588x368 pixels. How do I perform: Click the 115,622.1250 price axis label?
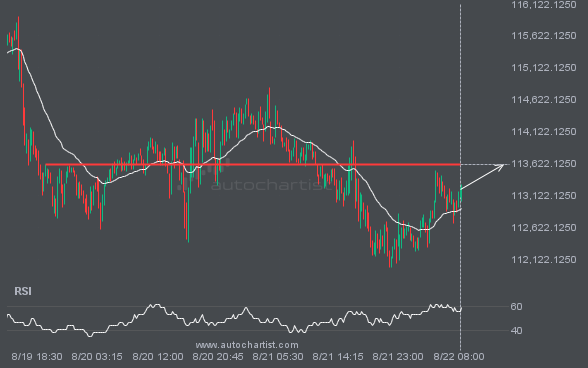(x=544, y=36)
